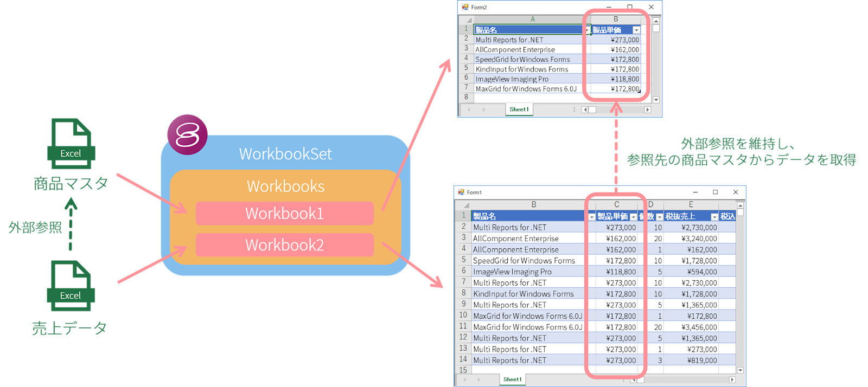This screenshot has width=868, height=387.
Task: Click the select-all corner in Form1 grid
Action: 463,205
